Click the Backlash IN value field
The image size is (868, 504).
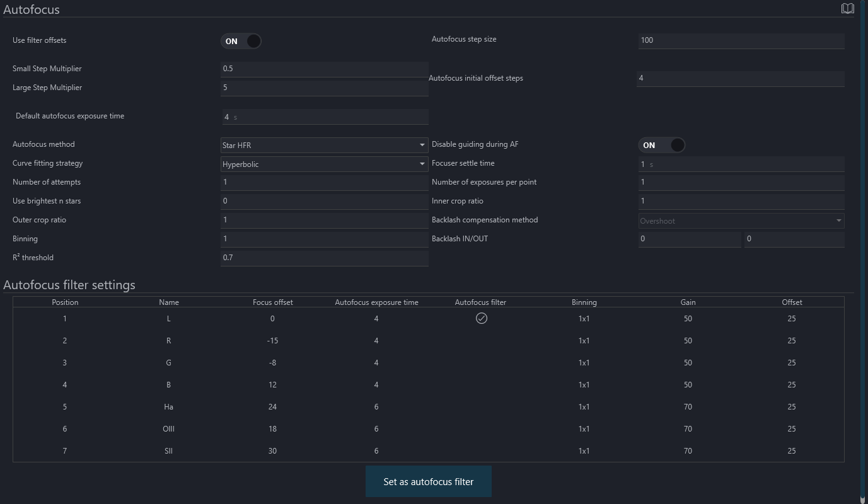690,239
